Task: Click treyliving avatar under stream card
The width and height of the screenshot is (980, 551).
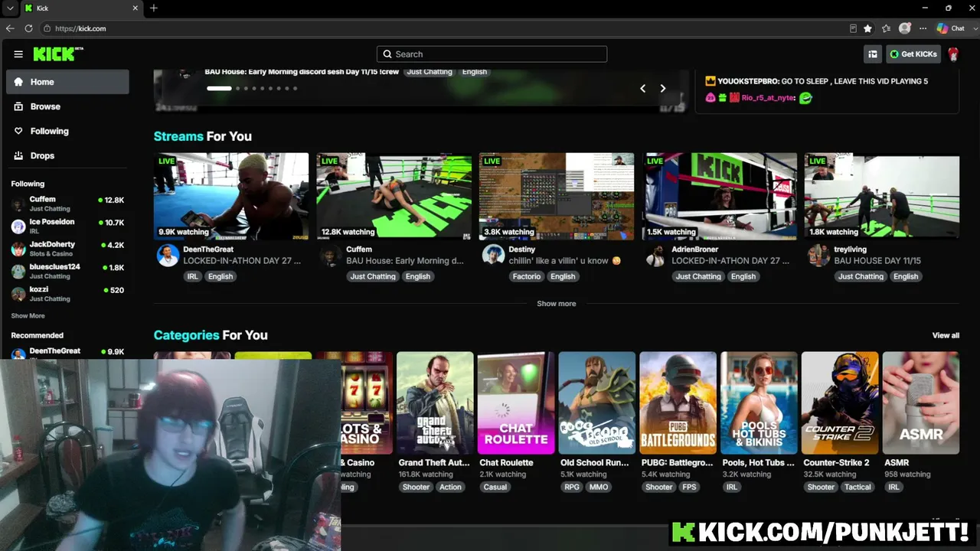Action: [x=818, y=256]
